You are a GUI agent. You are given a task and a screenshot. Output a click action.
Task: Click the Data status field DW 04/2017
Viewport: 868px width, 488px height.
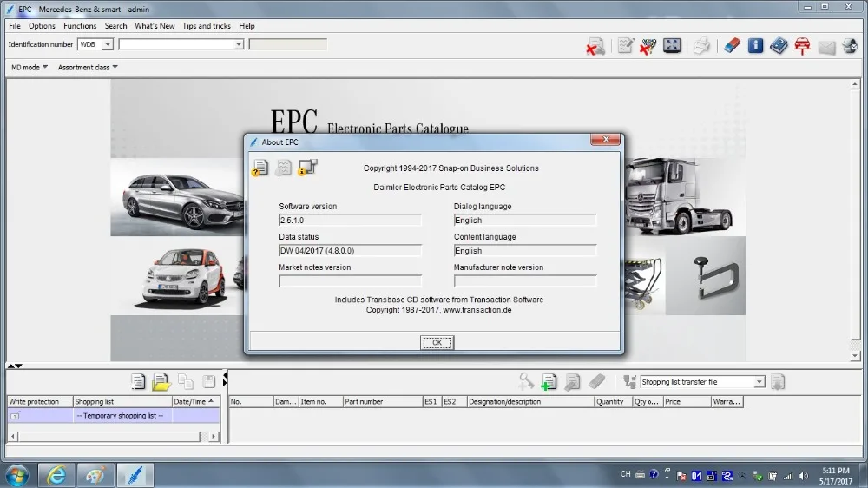coord(350,251)
